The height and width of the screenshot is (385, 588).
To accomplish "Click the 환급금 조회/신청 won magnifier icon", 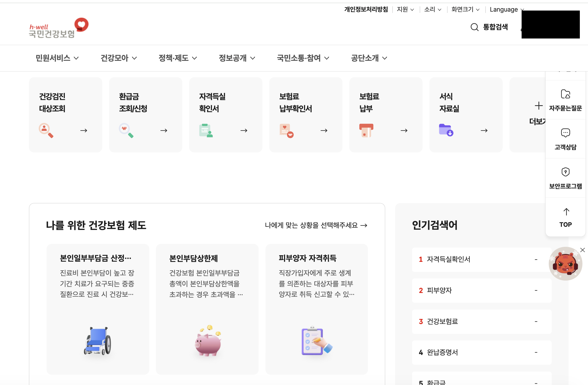I will 126,130.
